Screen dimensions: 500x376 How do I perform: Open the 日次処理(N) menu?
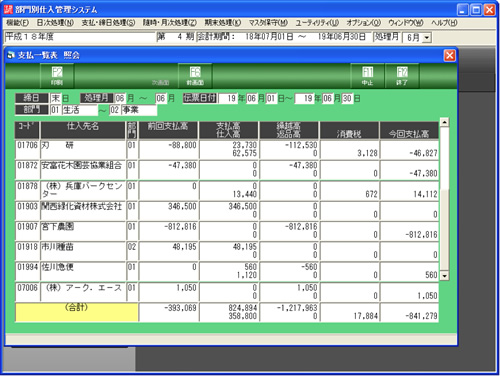[55, 23]
